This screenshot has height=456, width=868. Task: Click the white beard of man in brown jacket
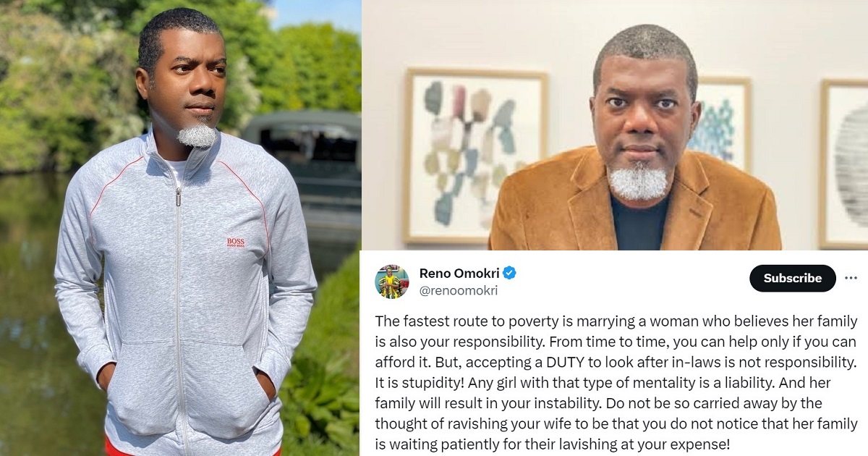pyautogui.click(x=638, y=180)
